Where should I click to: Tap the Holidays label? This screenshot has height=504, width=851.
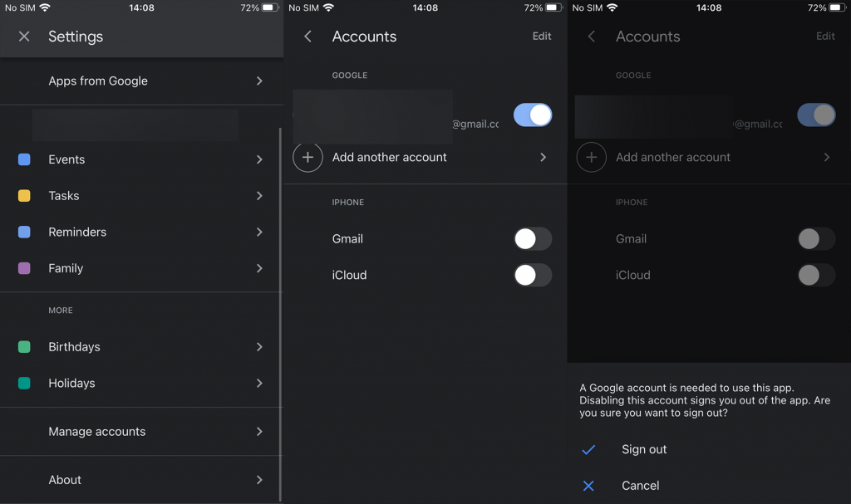tap(71, 383)
